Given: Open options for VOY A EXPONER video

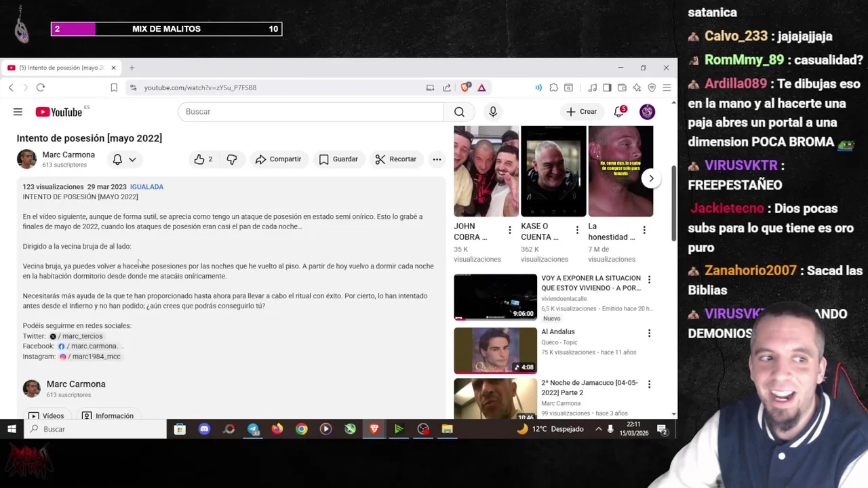Looking at the screenshot, I should (x=649, y=279).
